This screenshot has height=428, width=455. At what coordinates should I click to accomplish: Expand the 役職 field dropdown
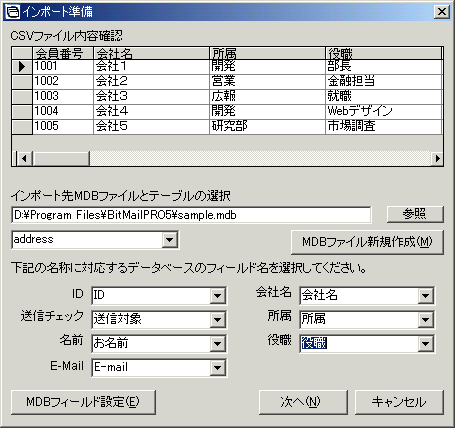[x=426, y=344]
